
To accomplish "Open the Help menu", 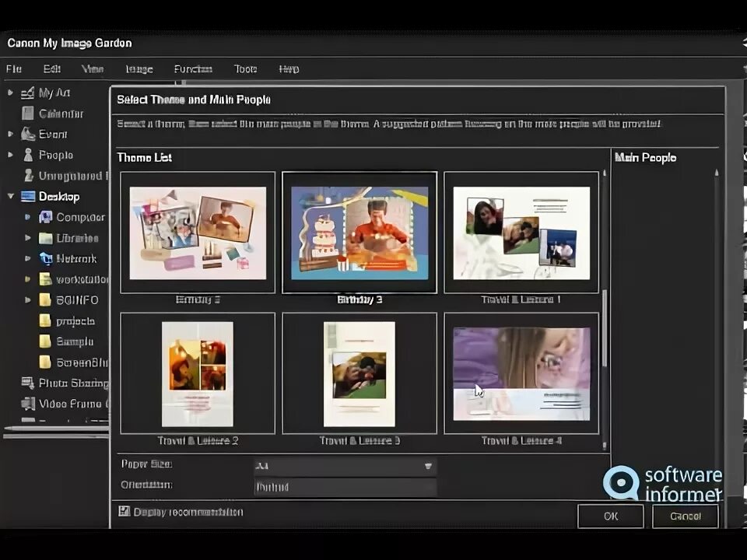I will 289,69.
